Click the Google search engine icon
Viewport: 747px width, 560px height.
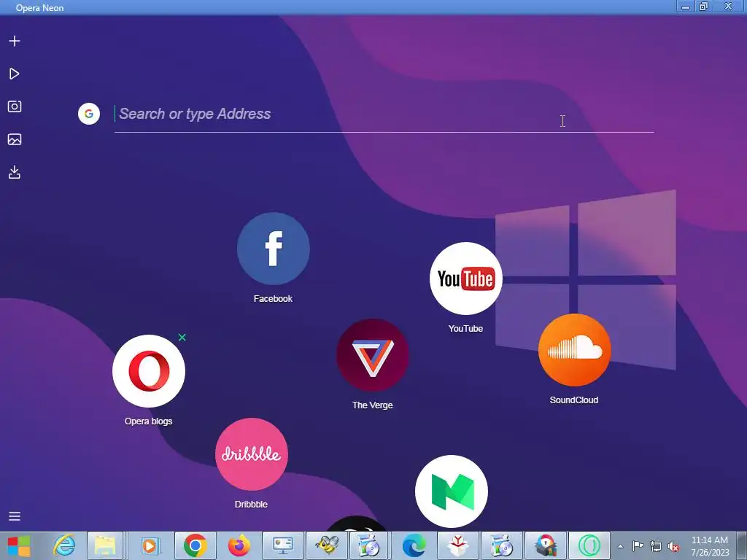89,114
